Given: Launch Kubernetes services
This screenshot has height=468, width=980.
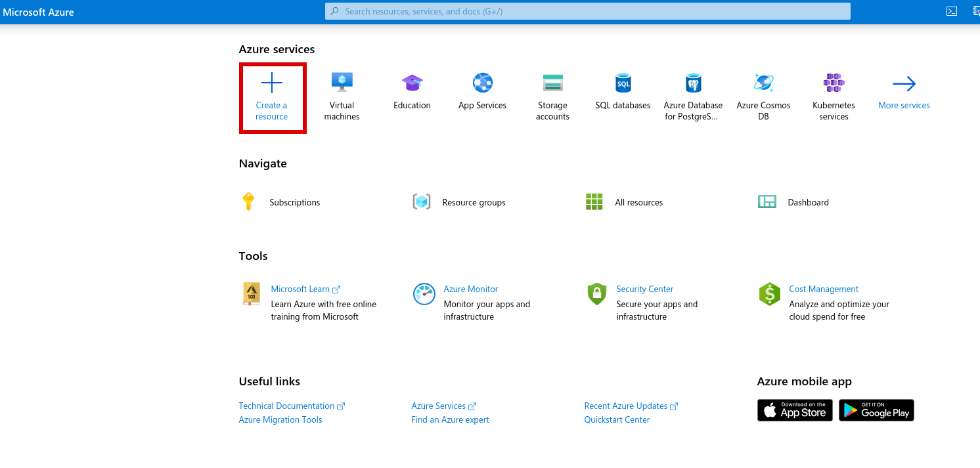Looking at the screenshot, I should (834, 97).
